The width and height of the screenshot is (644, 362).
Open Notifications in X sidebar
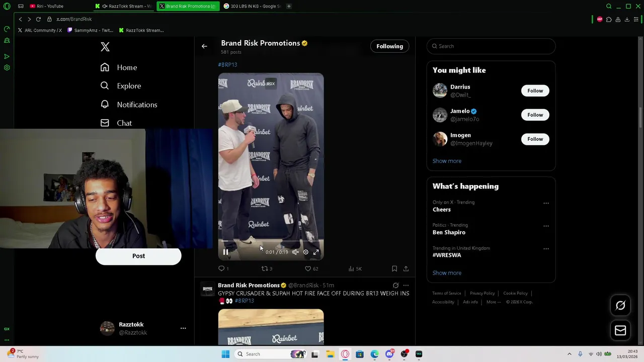tap(129, 105)
